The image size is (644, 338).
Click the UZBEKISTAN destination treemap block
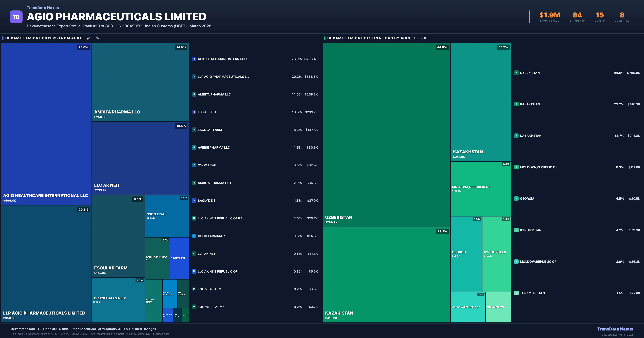click(386, 135)
